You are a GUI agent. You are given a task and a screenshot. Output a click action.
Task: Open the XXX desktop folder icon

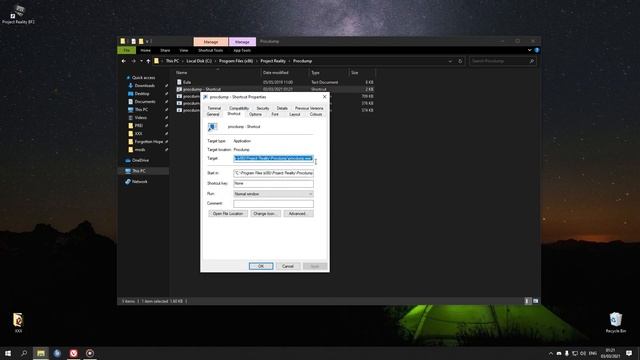pos(18,322)
